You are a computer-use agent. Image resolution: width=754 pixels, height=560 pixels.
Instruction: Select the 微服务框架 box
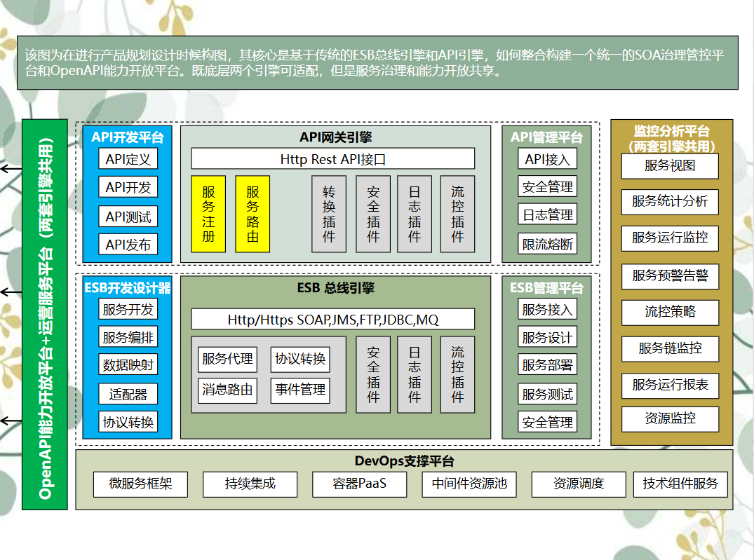coord(140,484)
